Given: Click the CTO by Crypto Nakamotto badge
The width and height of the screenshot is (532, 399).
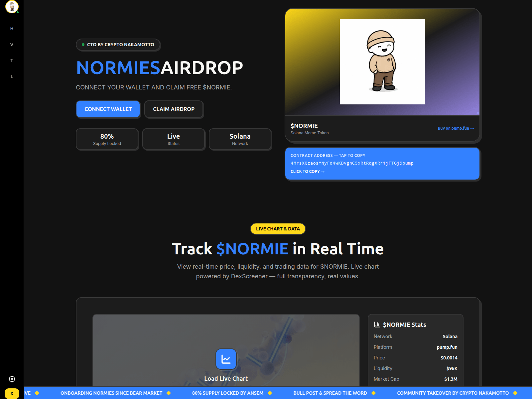Looking at the screenshot, I should coord(118,45).
